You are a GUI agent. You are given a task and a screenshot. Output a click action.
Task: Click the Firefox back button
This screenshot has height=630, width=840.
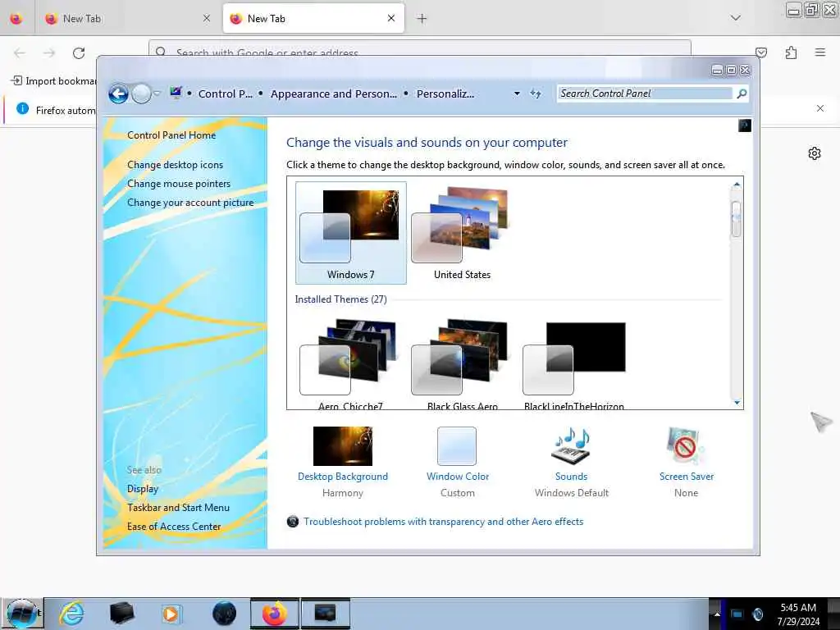tap(20, 53)
